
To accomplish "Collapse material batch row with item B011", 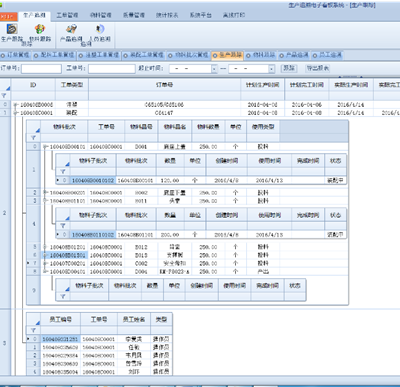I will click(45, 201).
